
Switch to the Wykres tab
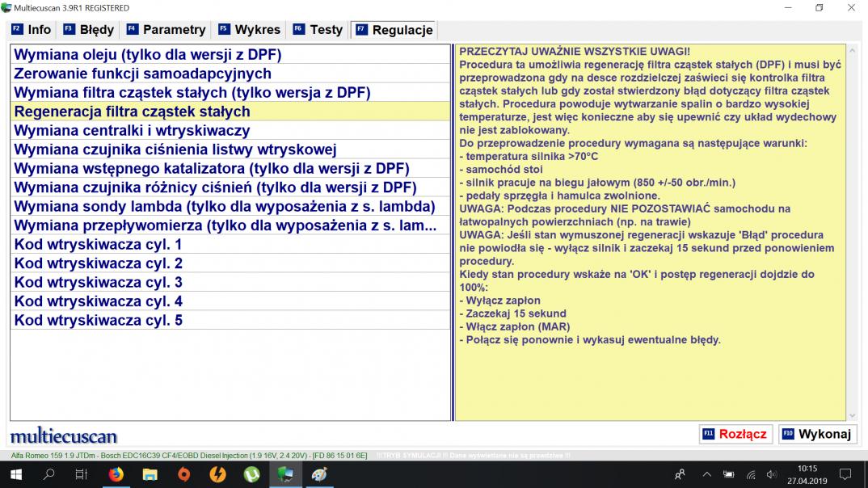coord(249,30)
